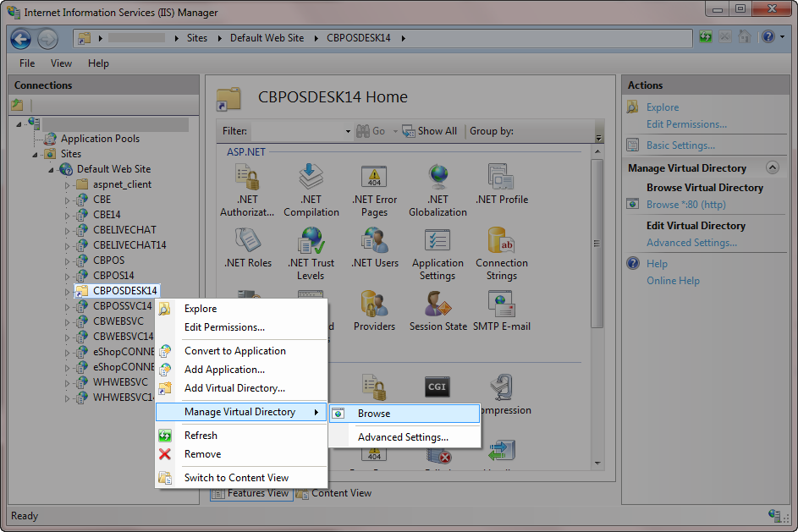
Task: Select Browse from the submenu
Action: [x=374, y=414]
